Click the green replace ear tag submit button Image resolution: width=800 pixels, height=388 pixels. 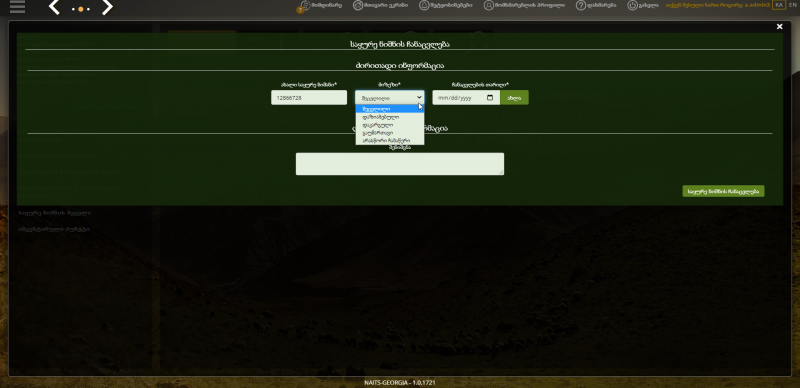(x=723, y=191)
